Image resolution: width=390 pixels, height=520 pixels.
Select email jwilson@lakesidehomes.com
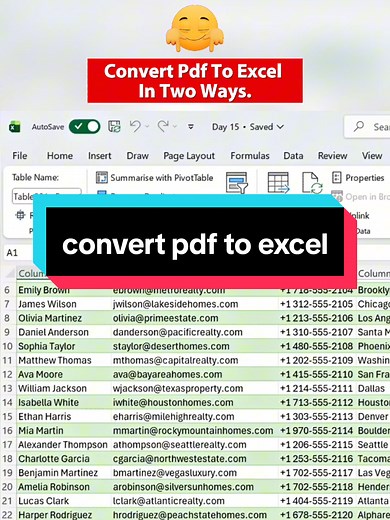(175, 304)
